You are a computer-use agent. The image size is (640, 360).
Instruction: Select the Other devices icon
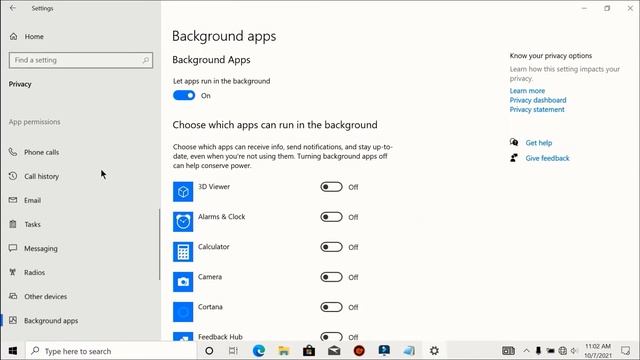pyautogui.click(x=13, y=296)
